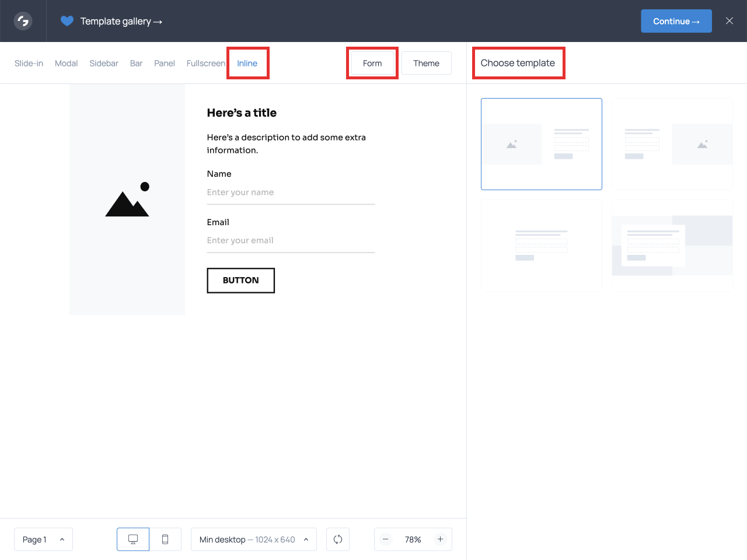Click the Enter your name field

[291, 192]
